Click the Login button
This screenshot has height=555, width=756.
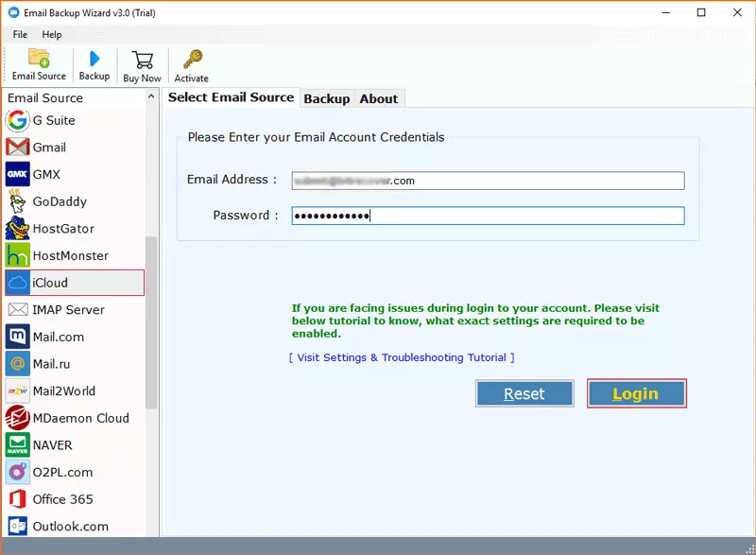636,393
